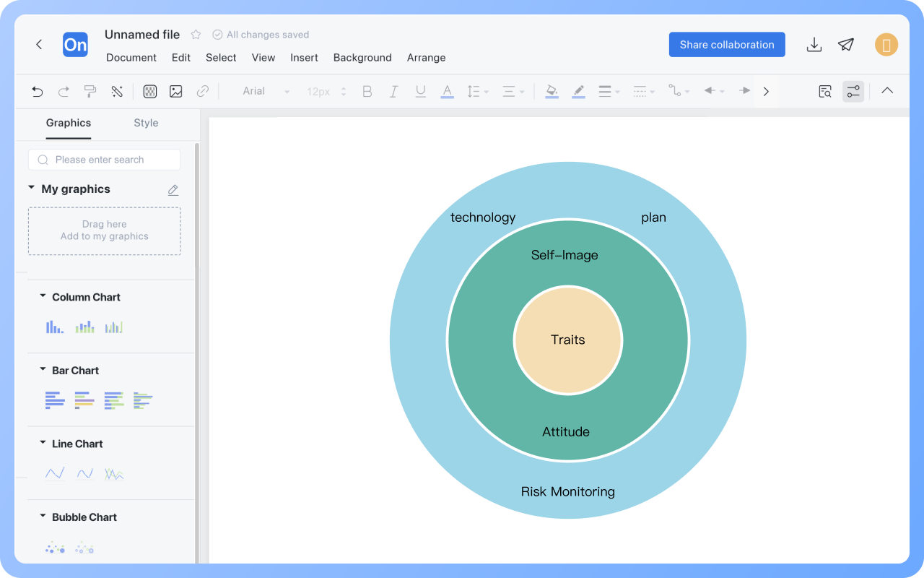Screen dimensions: 924x578
Task: Open the line color pen tool
Action: 578,92
